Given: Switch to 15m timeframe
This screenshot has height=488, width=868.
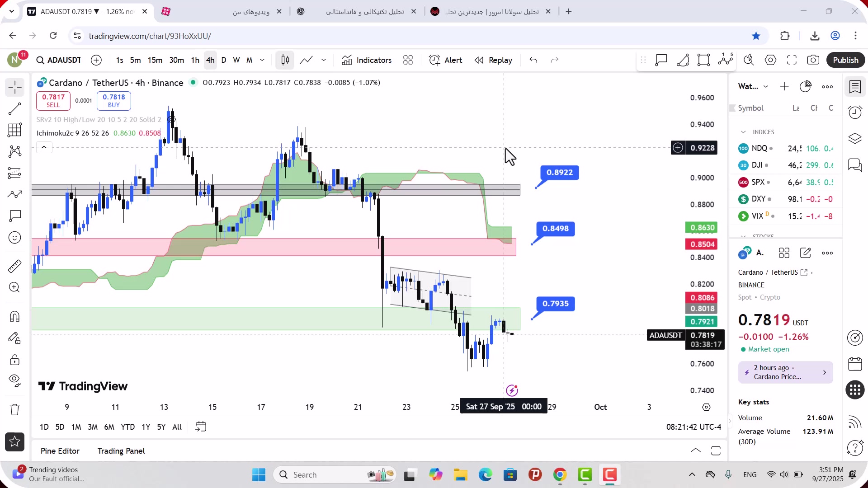Looking at the screenshot, I should 155,60.
